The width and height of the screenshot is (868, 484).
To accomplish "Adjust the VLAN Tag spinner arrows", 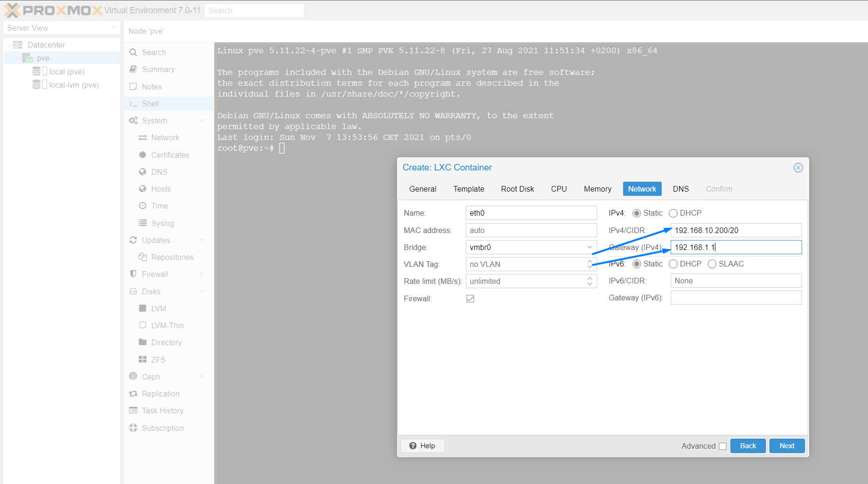I will [x=590, y=264].
